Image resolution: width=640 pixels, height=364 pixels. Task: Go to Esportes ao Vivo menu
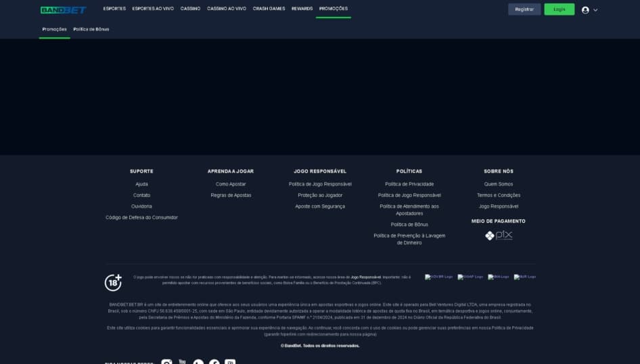pos(153,9)
